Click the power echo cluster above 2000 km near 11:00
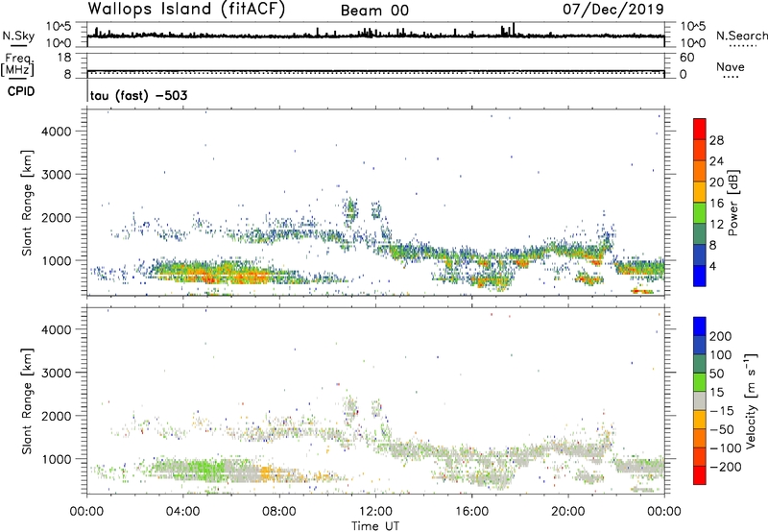This screenshot has height=532, width=768. click(x=349, y=208)
